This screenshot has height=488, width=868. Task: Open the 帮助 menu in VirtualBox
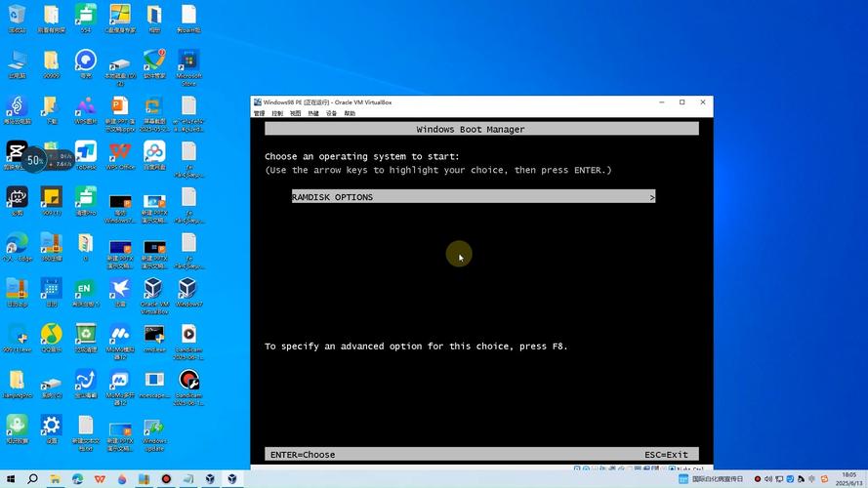click(350, 113)
